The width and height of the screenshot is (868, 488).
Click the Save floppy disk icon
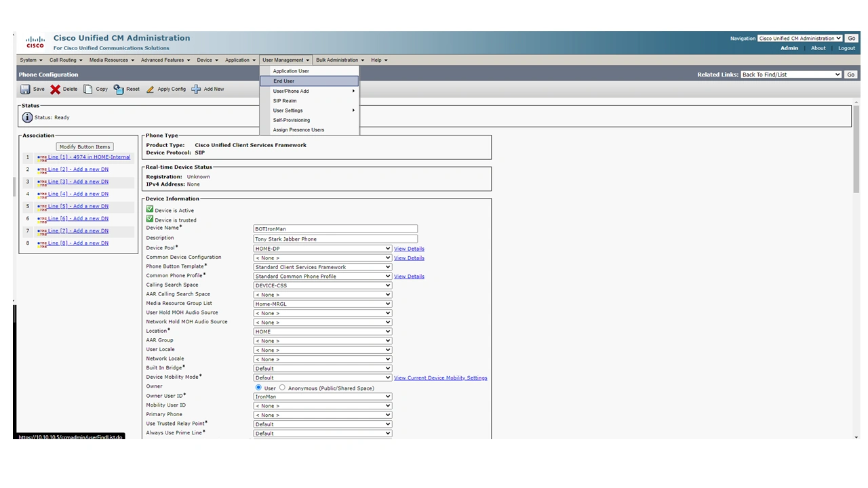pos(25,89)
